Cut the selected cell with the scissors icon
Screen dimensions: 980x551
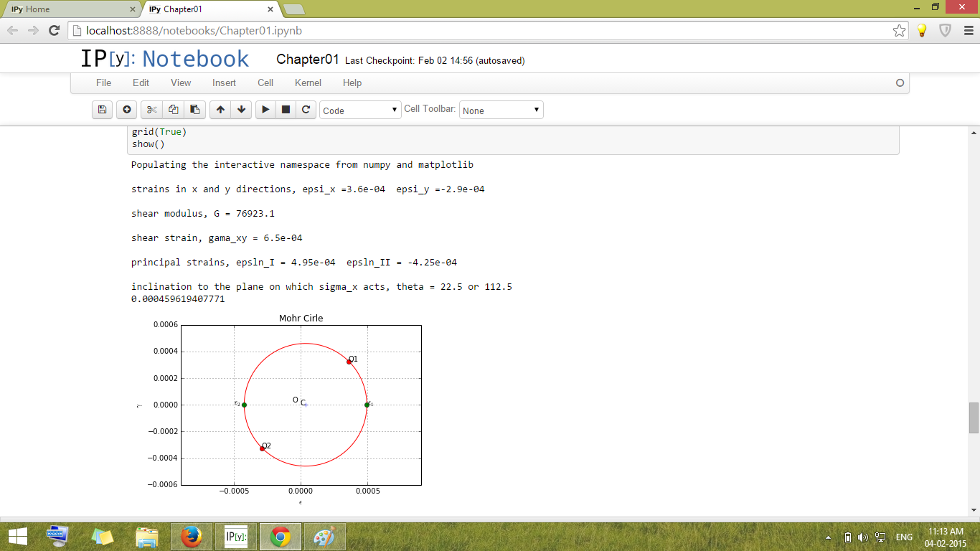(x=151, y=110)
